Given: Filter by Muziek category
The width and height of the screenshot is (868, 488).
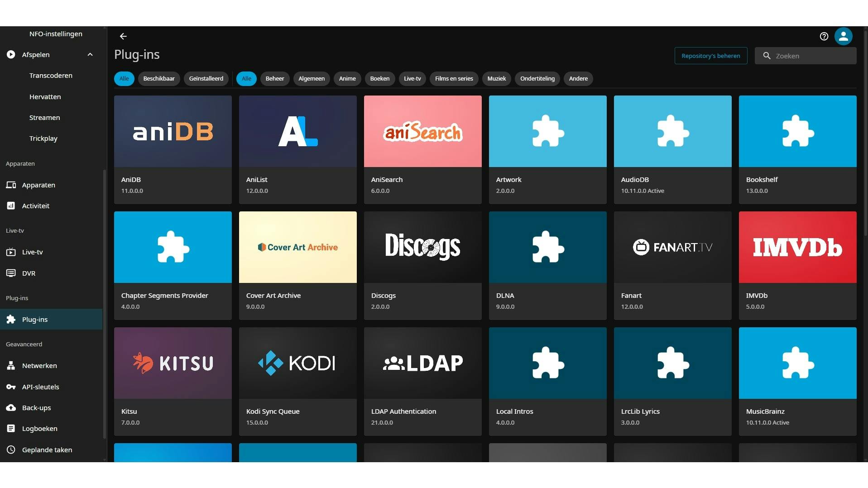Looking at the screenshot, I should click(496, 79).
